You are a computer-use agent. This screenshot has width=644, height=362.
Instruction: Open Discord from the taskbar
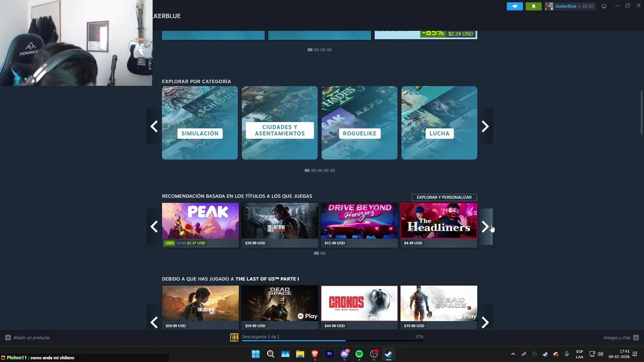pyautogui.click(x=345, y=354)
